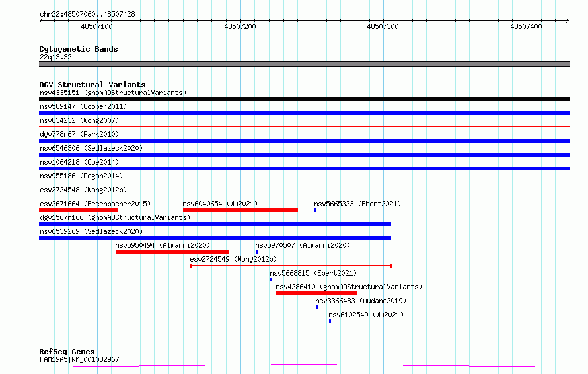Click nsv955186 (Dogan2014) label
This screenshot has width=588, height=374.
81,176
